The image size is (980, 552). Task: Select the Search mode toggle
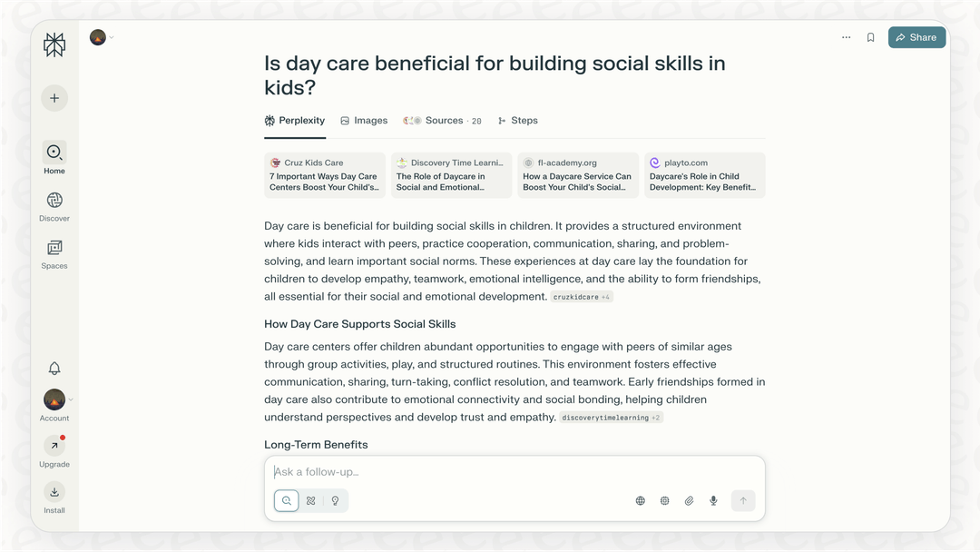point(287,500)
